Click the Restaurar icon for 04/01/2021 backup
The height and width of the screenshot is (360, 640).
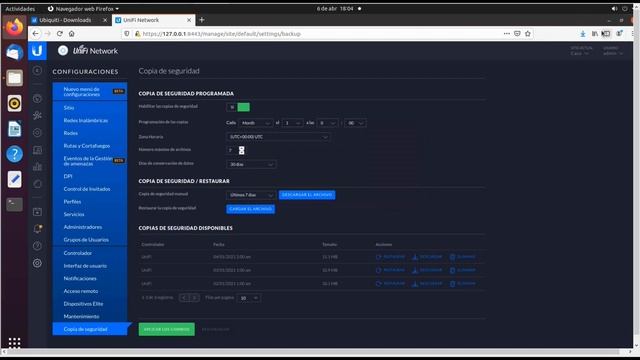(x=378, y=257)
